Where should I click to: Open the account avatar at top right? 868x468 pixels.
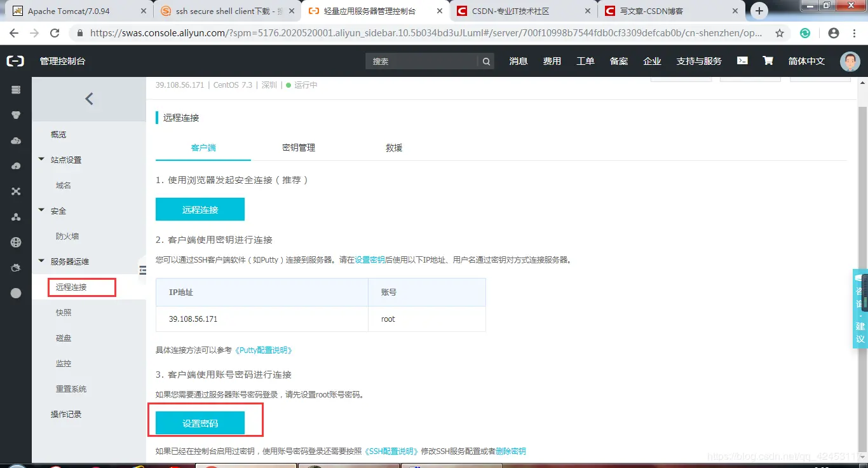click(850, 60)
